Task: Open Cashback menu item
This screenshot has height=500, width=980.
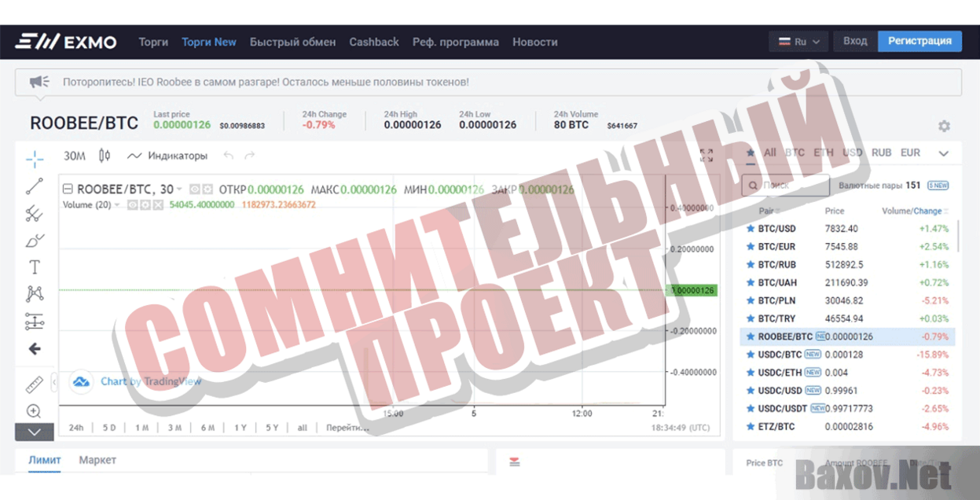Action: click(374, 42)
